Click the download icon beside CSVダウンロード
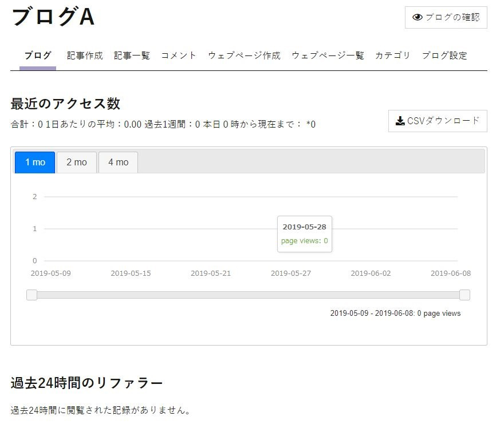 pos(400,121)
